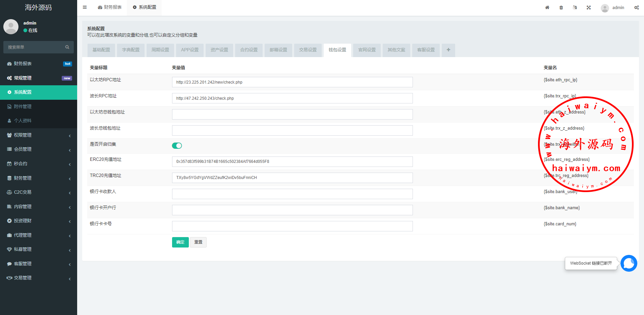644x315 pixels.
Task: Open the settings gears icon at top right
Action: pos(636,7)
